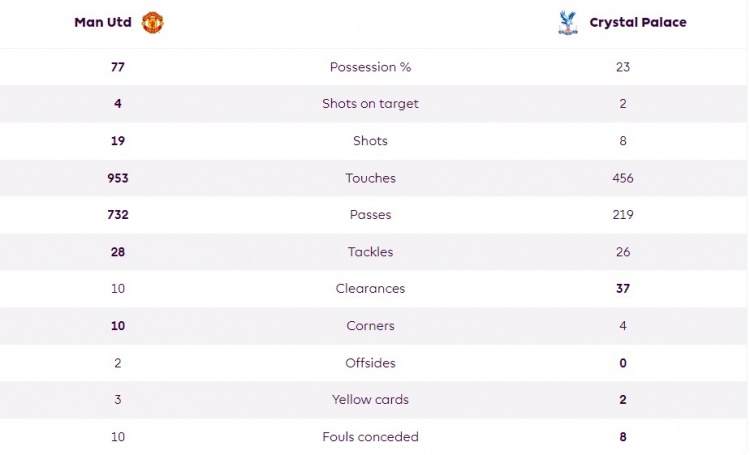This screenshot has height=455, width=750.
Task: Click Man Utd's 953 touches figure
Action: pyautogui.click(x=118, y=178)
